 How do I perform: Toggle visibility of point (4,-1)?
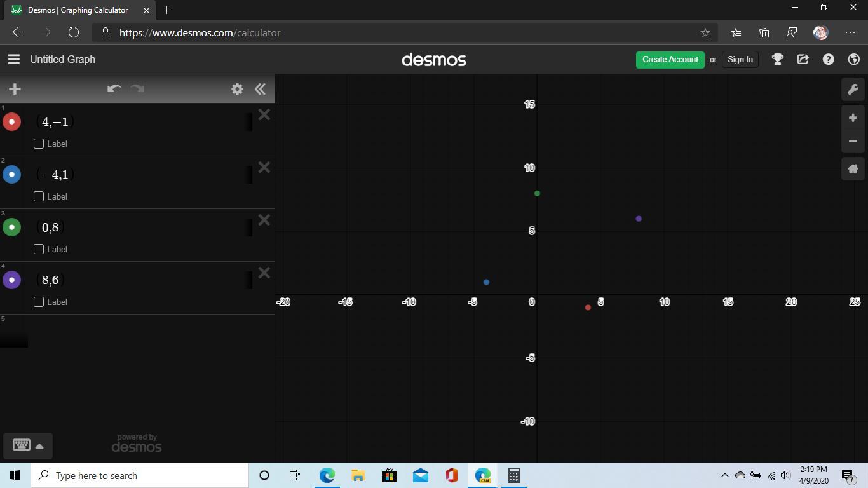[x=11, y=121]
